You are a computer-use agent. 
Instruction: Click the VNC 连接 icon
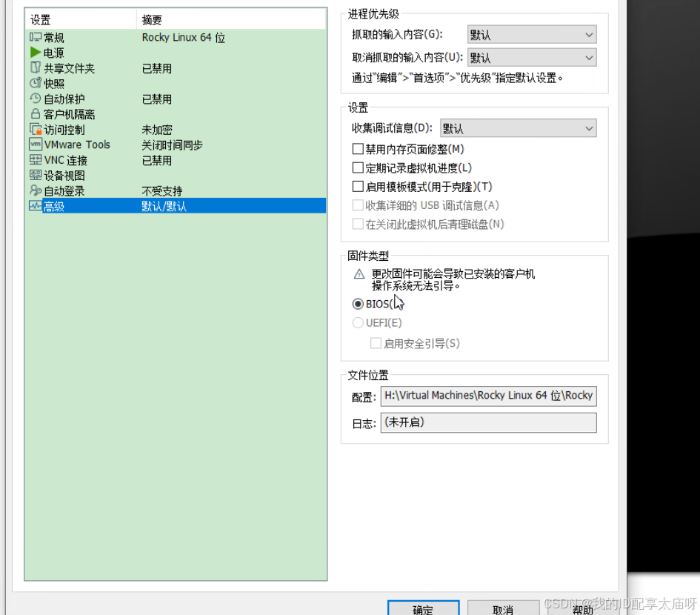click(36, 160)
